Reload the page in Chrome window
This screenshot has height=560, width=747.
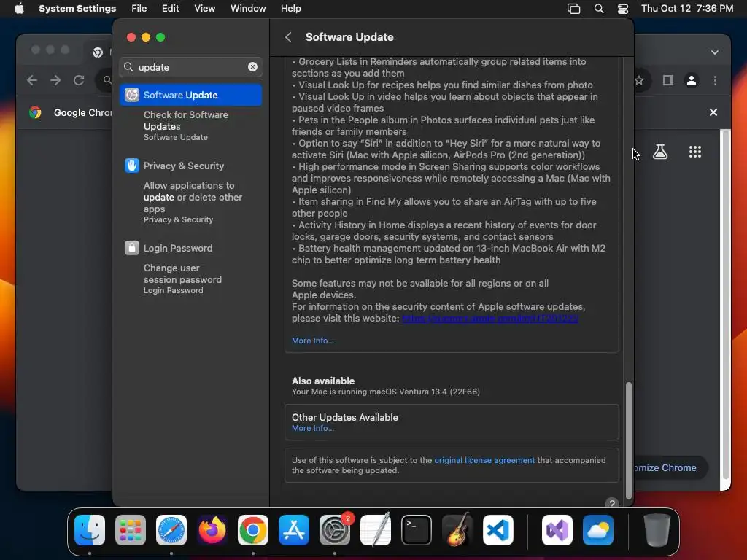pos(79,80)
